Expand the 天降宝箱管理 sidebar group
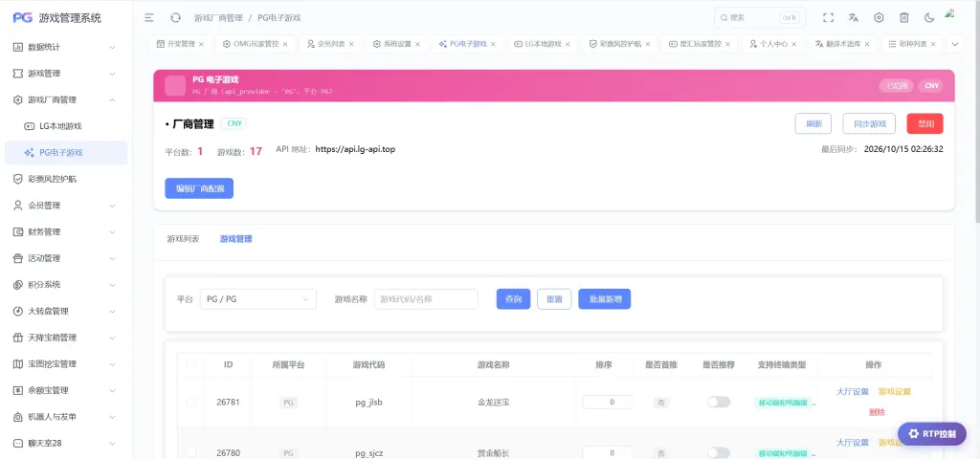 click(x=113, y=338)
